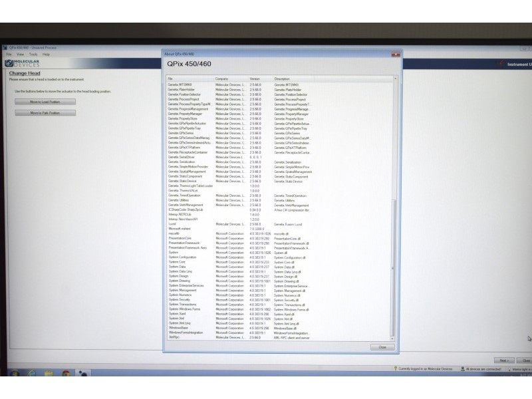This screenshot has height=399, width=532.
Task: Select the ICSharpCode.SharpZipLib row
Action: tap(239, 209)
